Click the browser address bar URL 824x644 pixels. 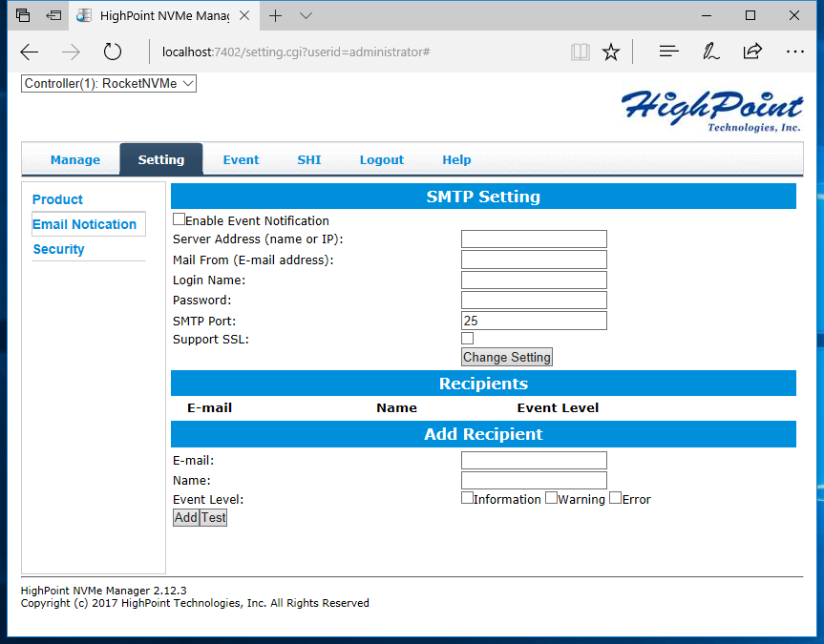[x=296, y=52]
